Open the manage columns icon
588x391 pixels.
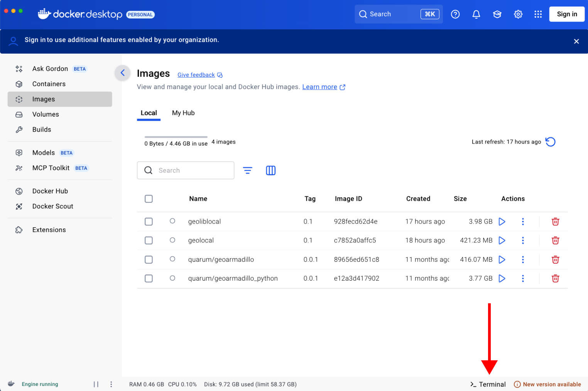pos(271,170)
